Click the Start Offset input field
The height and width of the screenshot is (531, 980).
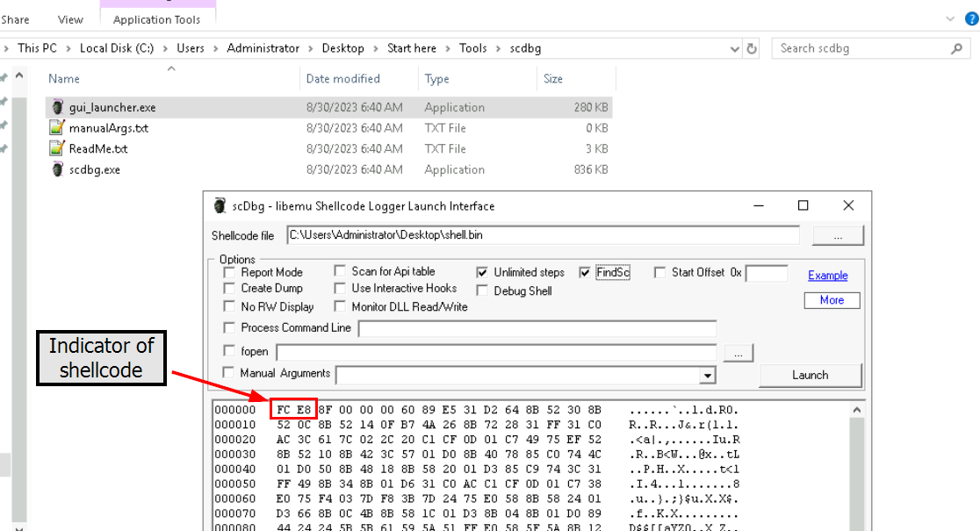coord(767,273)
